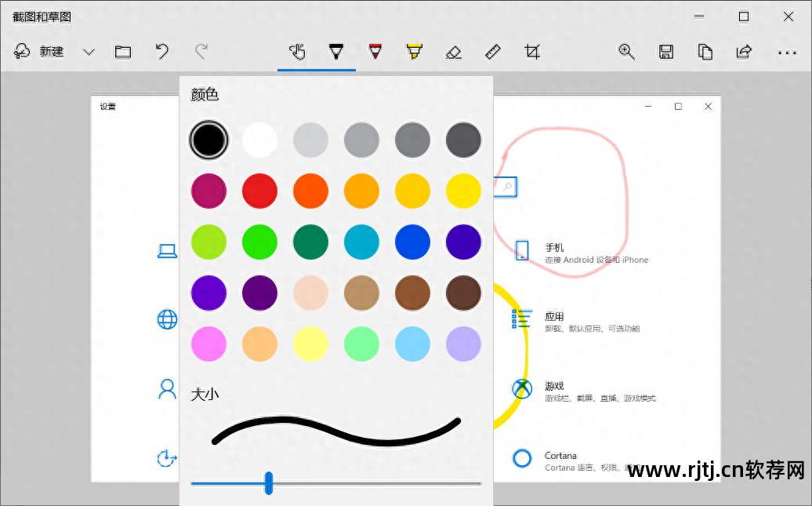This screenshot has width=812, height=506.
Task: Pick the black color swatch
Action: pyautogui.click(x=208, y=140)
